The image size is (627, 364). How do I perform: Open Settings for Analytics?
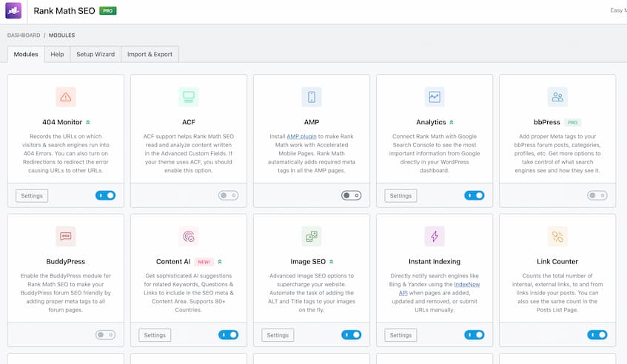coord(400,196)
